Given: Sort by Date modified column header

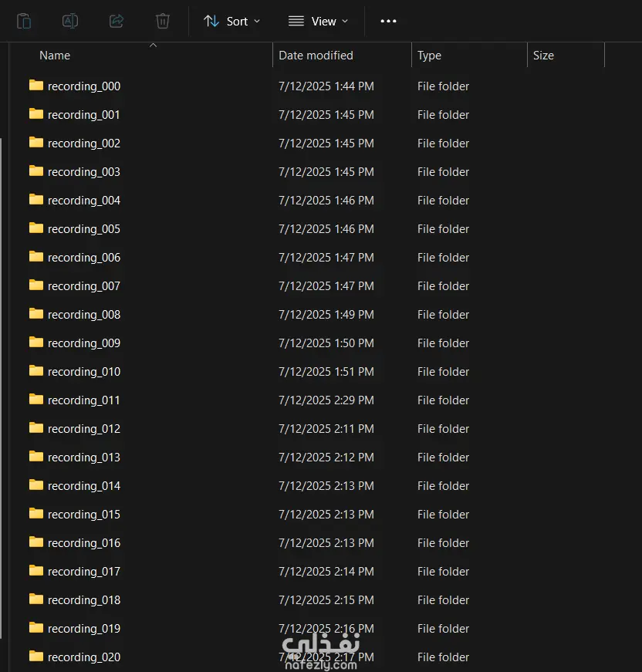Looking at the screenshot, I should coord(316,56).
